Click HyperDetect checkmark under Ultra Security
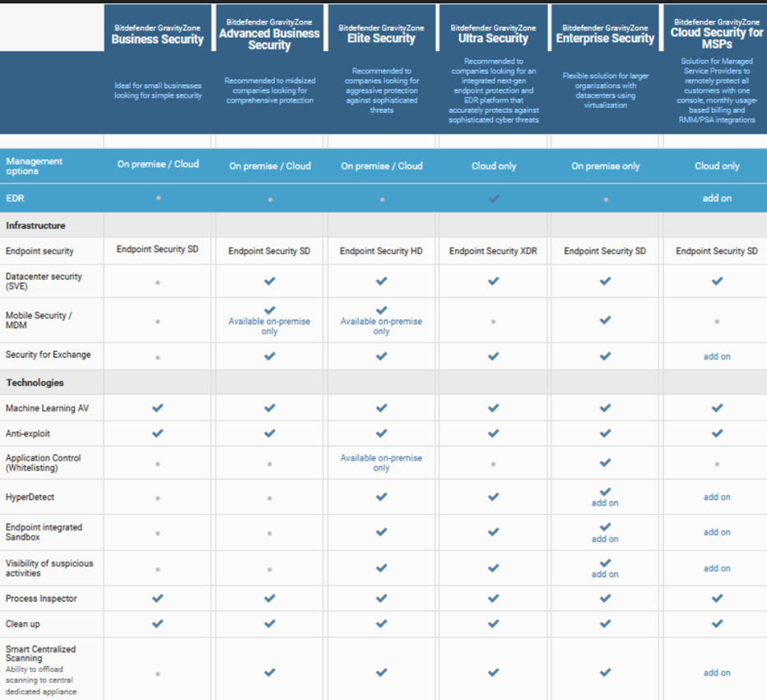Viewport: 767px width, 700px height. click(x=494, y=497)
